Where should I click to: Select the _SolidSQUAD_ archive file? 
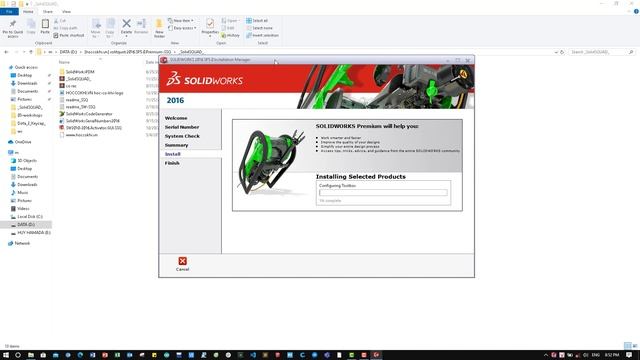76,79
